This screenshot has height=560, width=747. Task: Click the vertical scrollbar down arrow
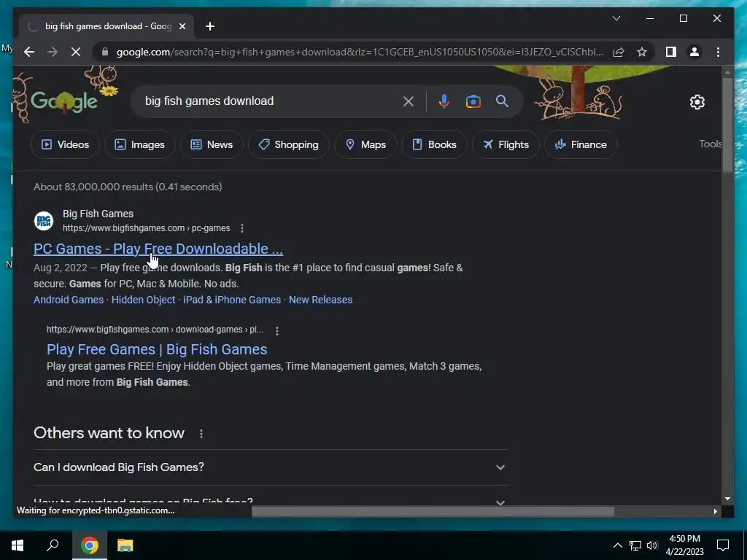click(x=727, y=499)
